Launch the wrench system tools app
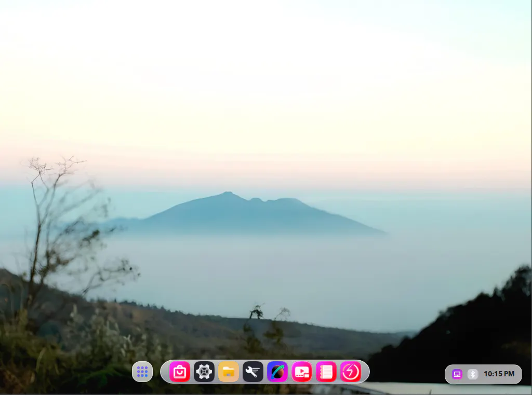The height and width of the screenshot is (395, 532). [x=253, y=372]
